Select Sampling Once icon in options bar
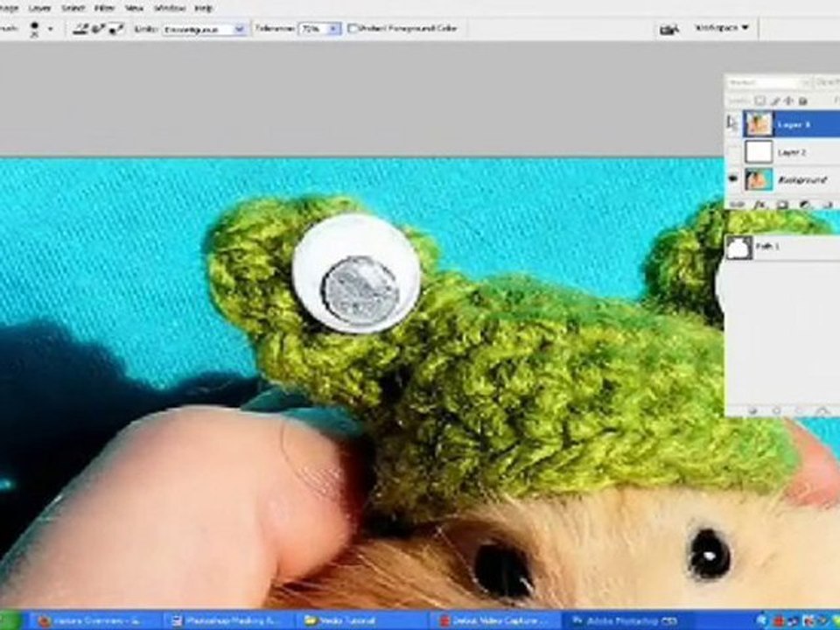The height and width of the screenshot is (630, 840). coord(97,29)
